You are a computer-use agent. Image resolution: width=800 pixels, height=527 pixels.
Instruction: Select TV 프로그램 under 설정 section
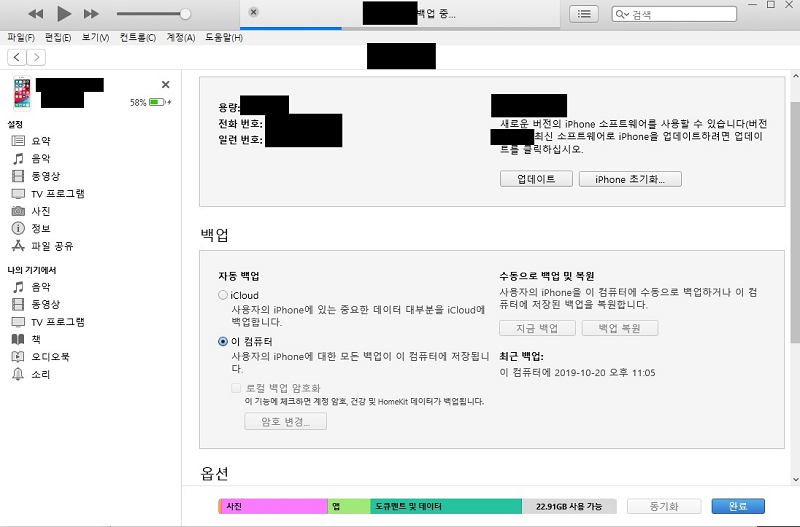tap(57, 194)
